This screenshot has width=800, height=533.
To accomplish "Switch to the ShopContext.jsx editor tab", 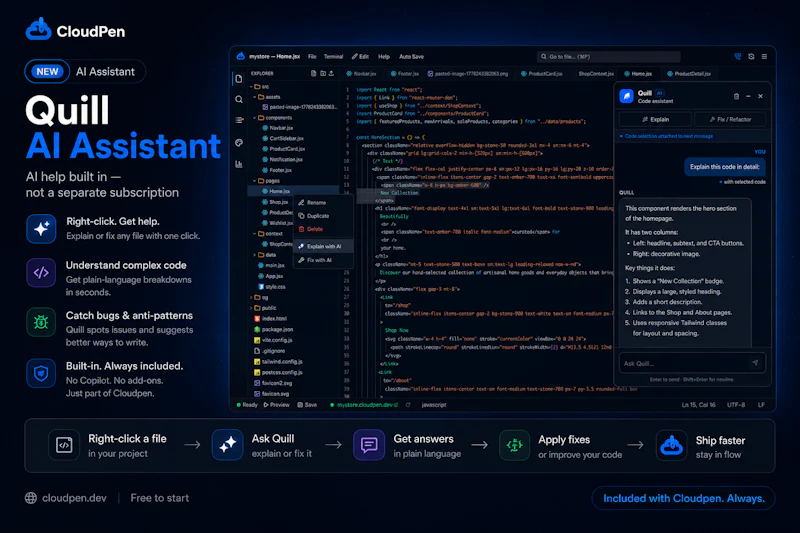I will coord(595,73).
